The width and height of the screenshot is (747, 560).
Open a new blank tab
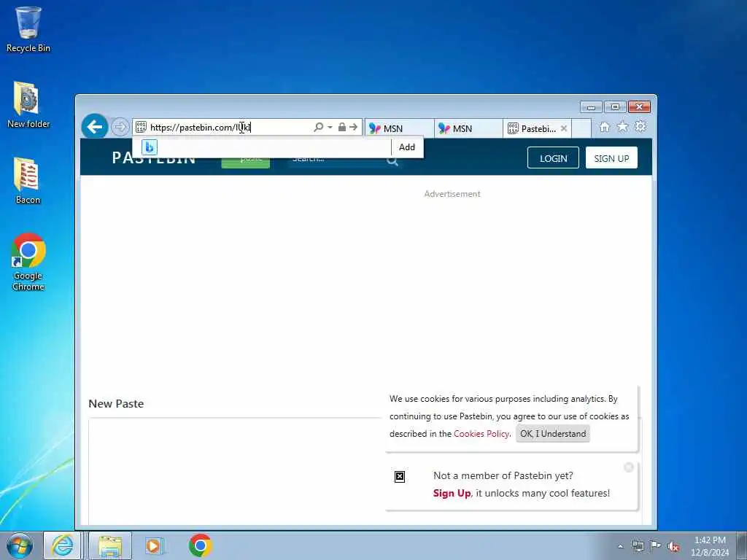tap(581, 128)
